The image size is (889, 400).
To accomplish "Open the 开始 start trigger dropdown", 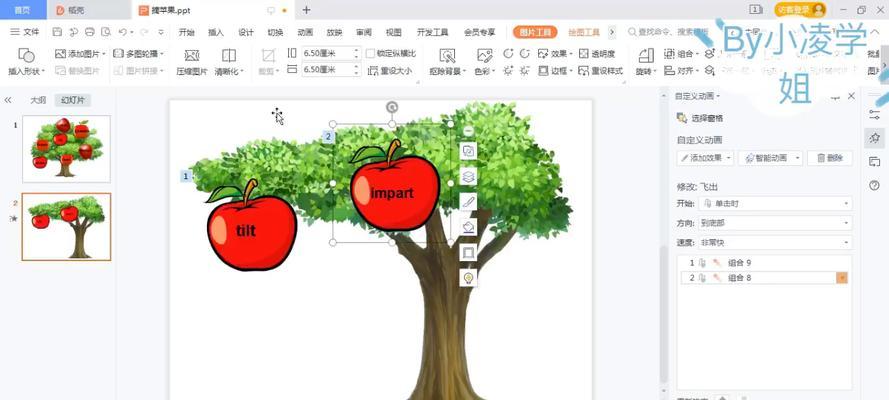I will click(x=775, y=203).
